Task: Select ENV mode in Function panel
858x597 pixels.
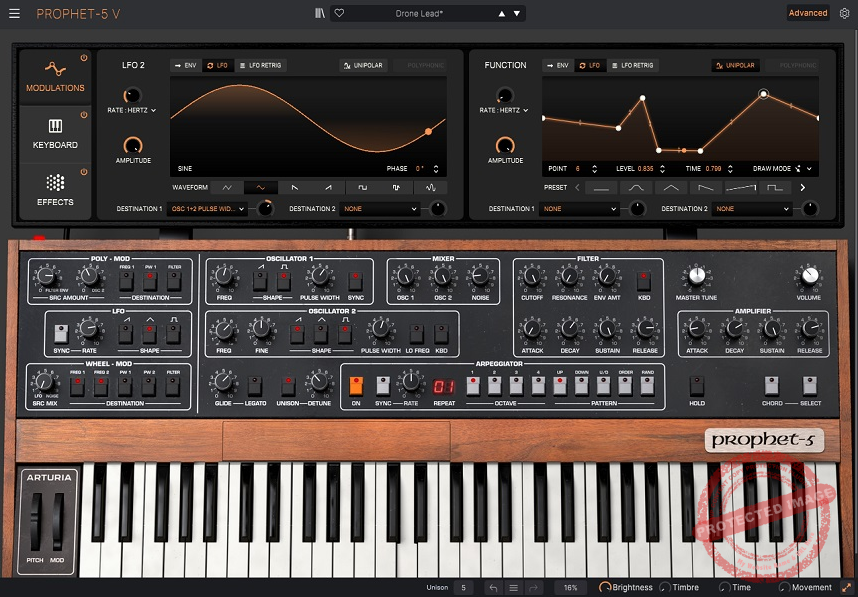Action: 558,65
